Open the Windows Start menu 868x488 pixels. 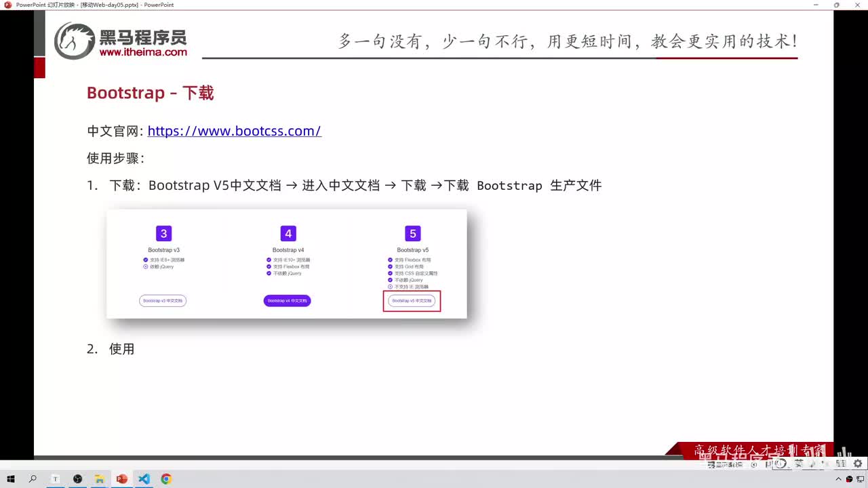11,479
